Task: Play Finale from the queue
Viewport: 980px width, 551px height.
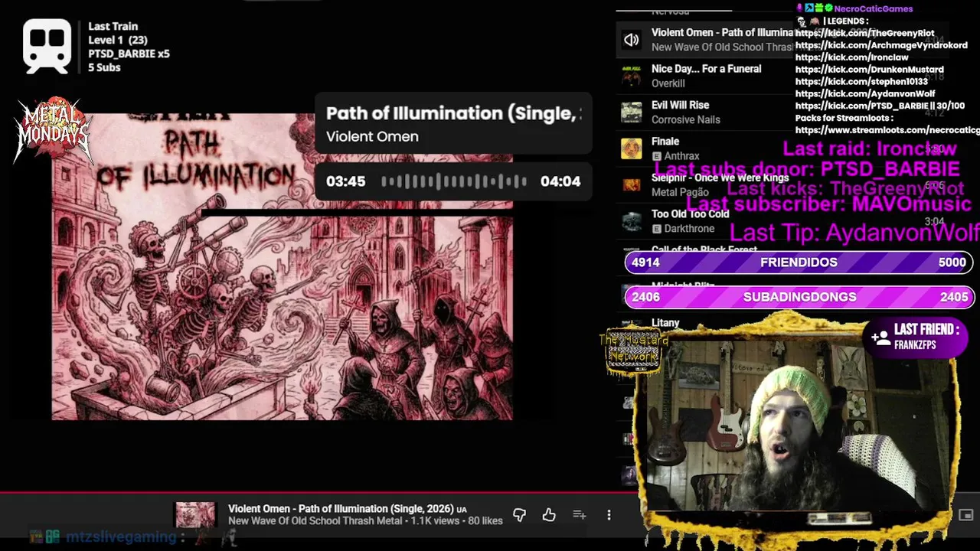Action: coord(665,142)
